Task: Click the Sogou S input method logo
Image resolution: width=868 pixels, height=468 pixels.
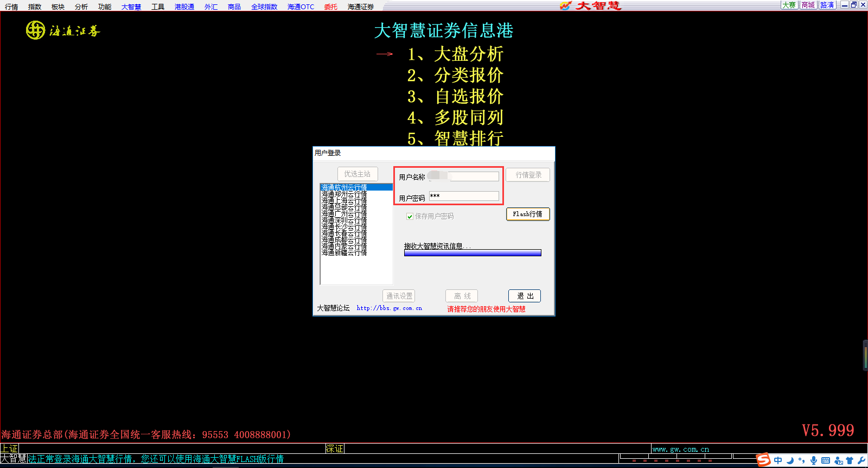Action: pos(764,460)
